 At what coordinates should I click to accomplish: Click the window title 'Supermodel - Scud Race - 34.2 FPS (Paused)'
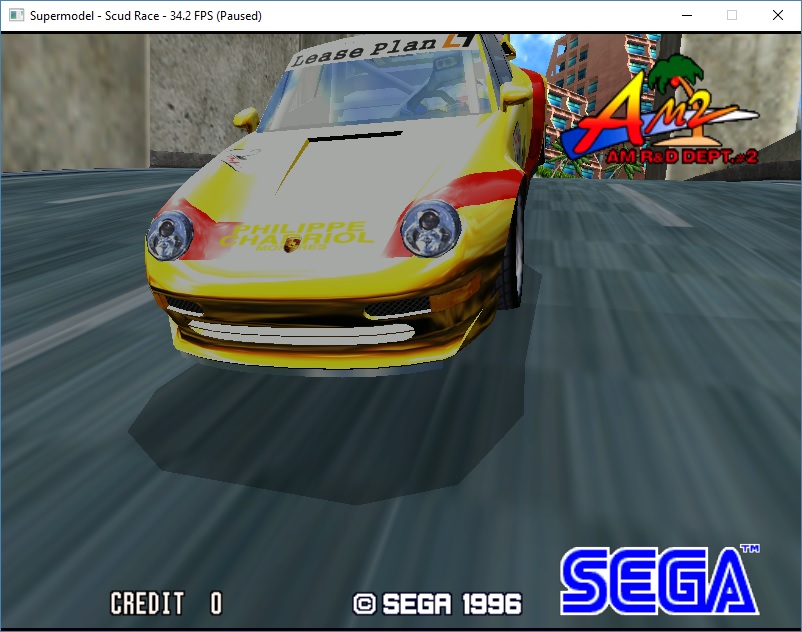coord(146,16)
